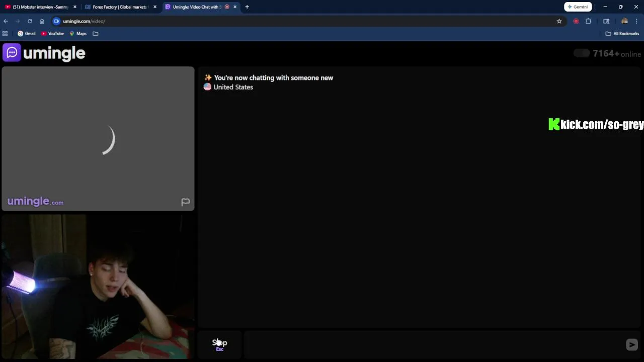Open the Gmail bookmark

tap(27, 34)
